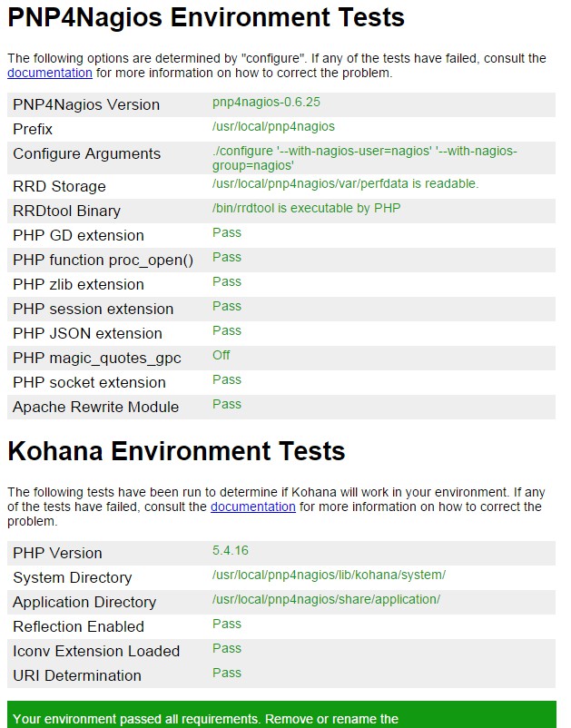Select the /usr/local/pnp4nagios prefix value
The image size is (571, 728).
pyautogui.click(x=273, y=126)
